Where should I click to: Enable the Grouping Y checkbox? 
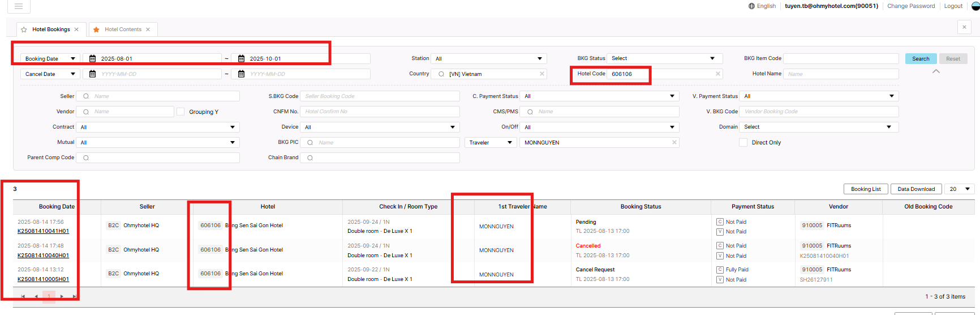click(180, 112)
